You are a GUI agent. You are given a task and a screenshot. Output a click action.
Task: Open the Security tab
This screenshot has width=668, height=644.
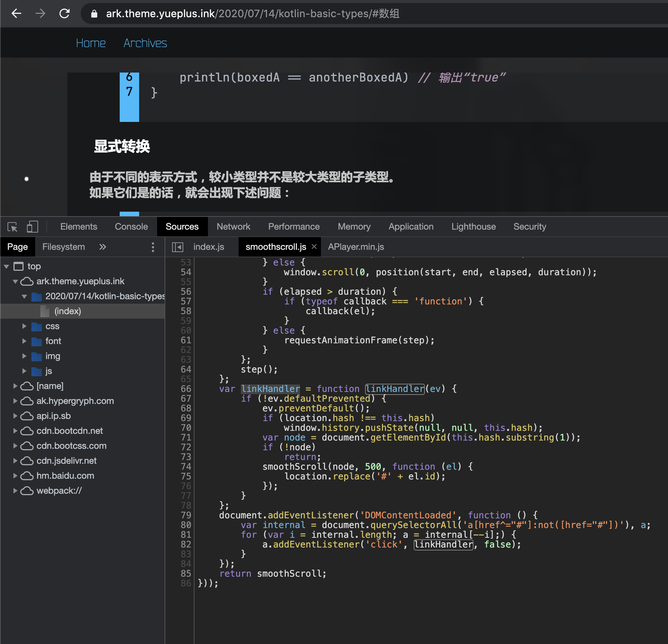530,227
